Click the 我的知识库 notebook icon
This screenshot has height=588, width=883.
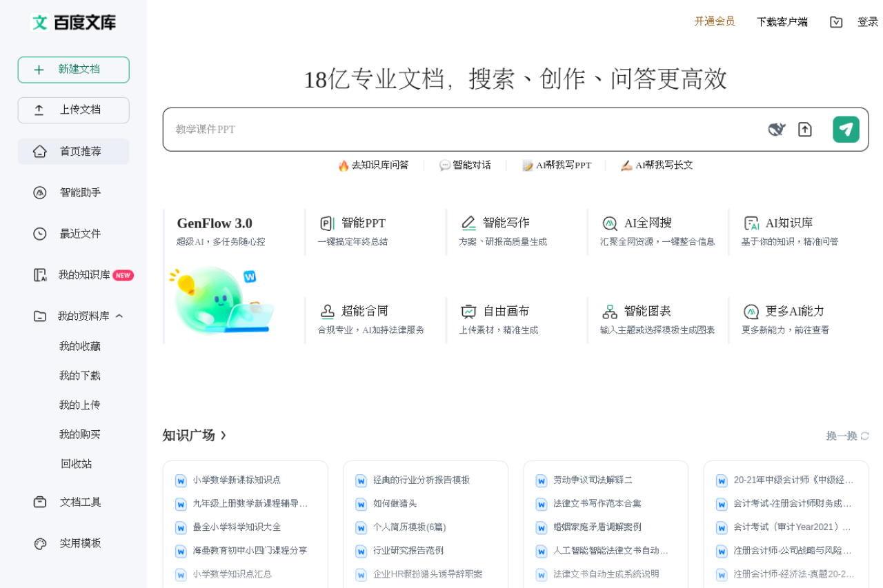tap(40, 275)
